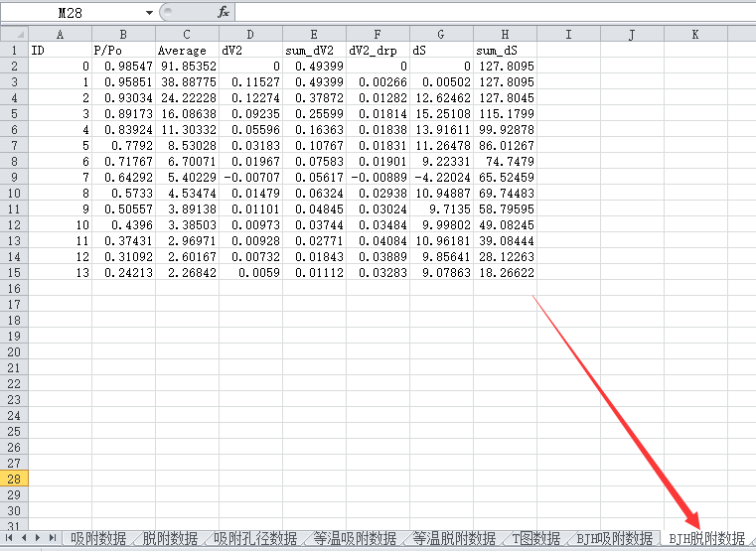Select cell with value 0.5733

[x=123, y=194]
